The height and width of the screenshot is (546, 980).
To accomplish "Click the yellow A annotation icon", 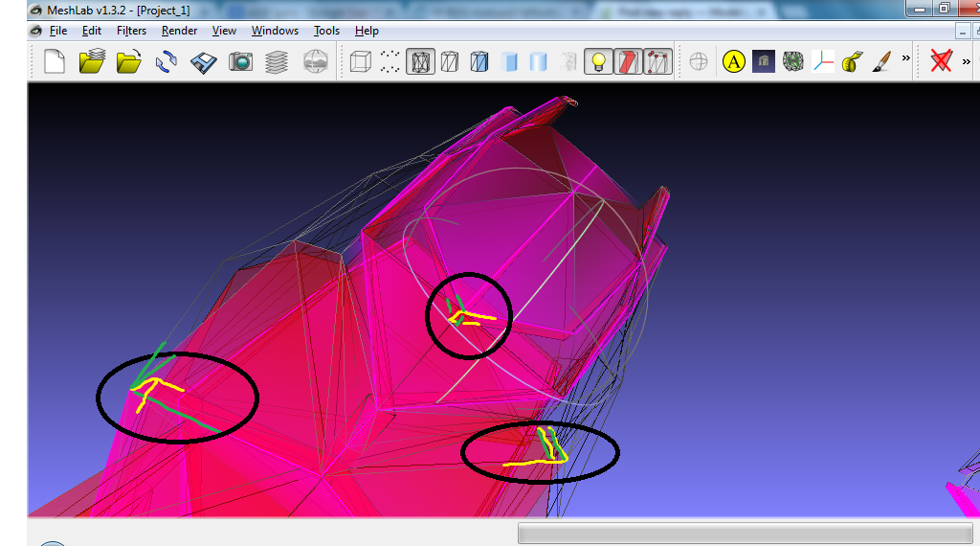I will [x=733, y=62].
